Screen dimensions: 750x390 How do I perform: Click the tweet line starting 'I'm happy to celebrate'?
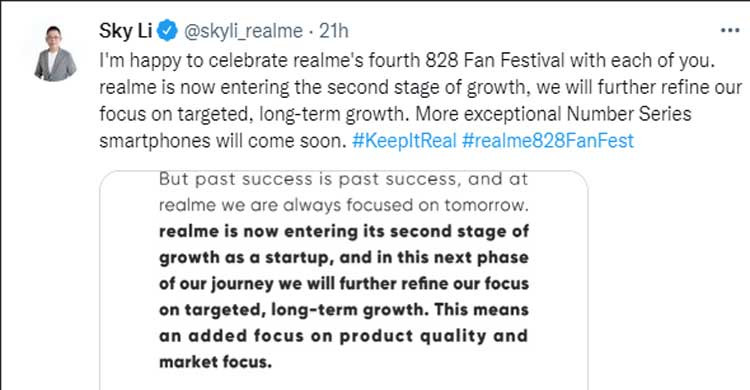pos(407,61)
